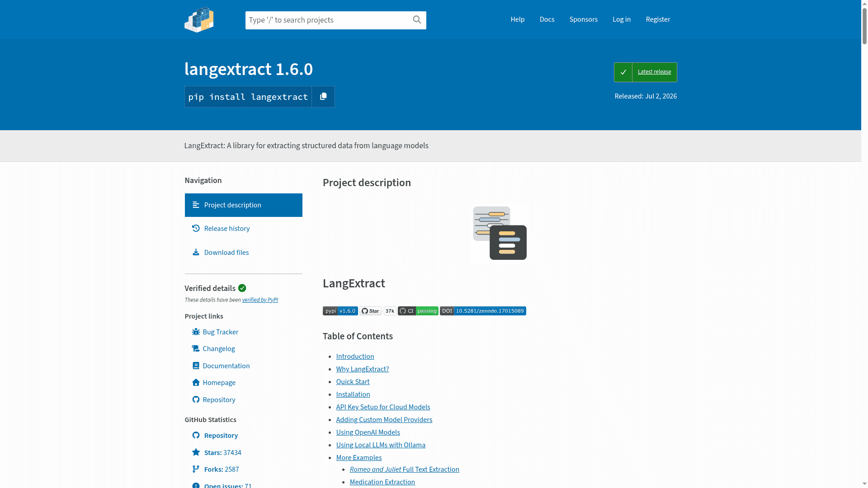Open bold Repository under GitHub Statistics
This screenshot has height=488, width=868.
221,436
